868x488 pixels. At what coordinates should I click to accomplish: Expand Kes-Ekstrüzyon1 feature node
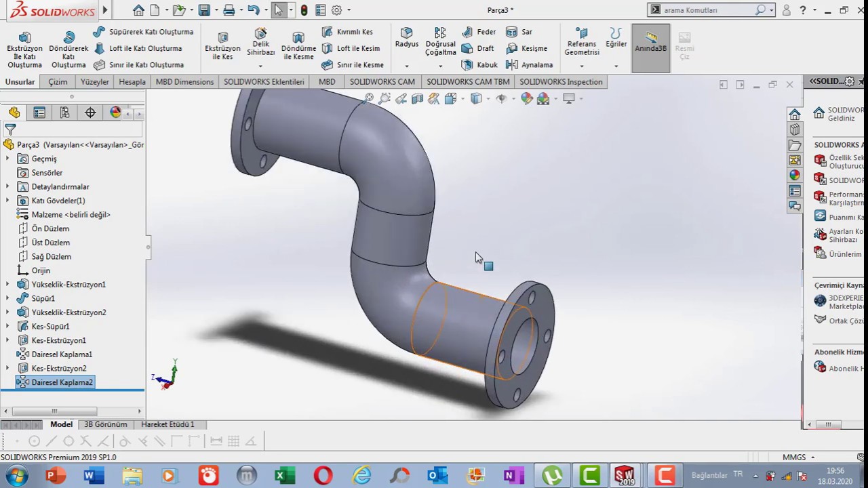click(7, 340)
